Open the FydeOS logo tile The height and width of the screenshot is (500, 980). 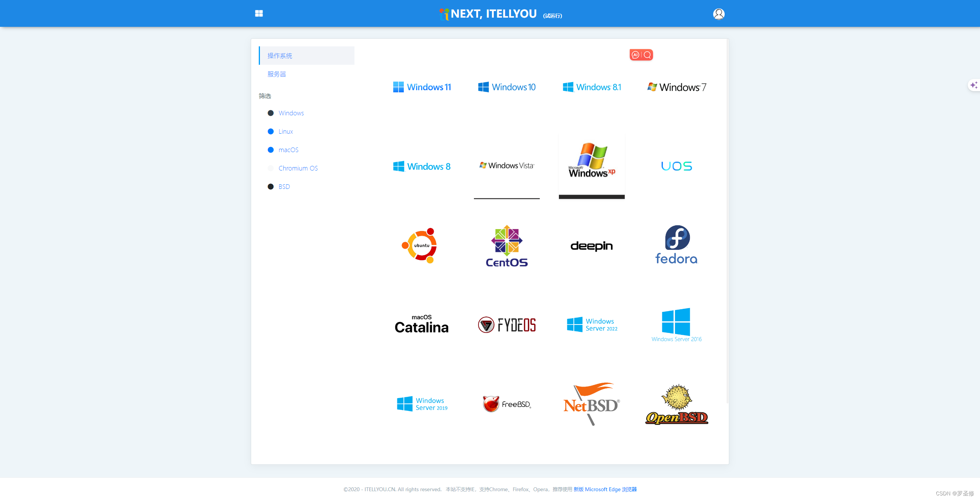pyautogui.click(x=506, y=325)
